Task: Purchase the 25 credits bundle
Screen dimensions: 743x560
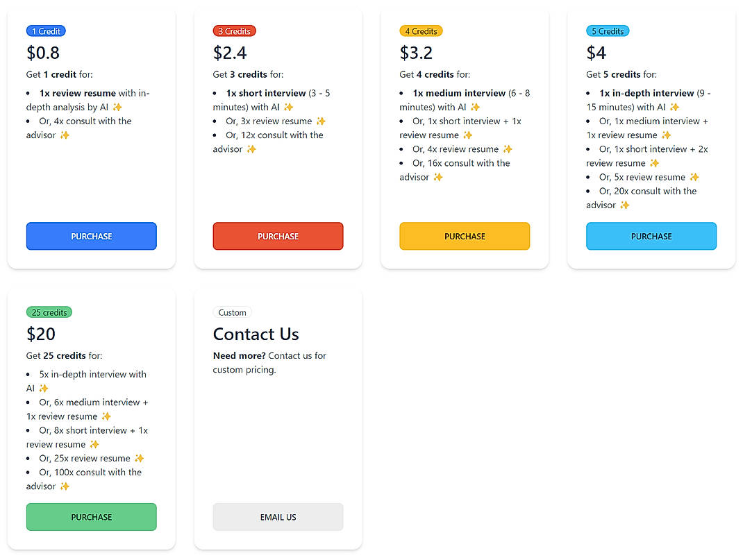Action: click(91, 517)
